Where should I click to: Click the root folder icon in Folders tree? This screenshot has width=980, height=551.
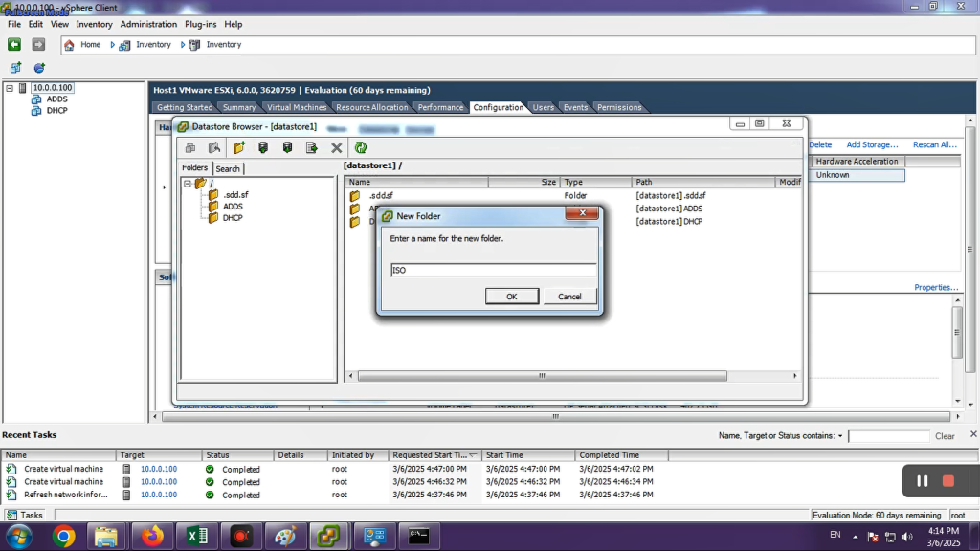point(200,183)
